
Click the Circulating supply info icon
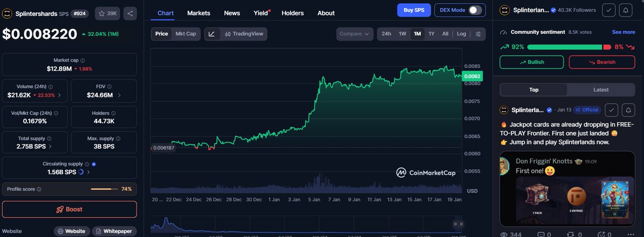pyautogui.click(x=87, y=164)
